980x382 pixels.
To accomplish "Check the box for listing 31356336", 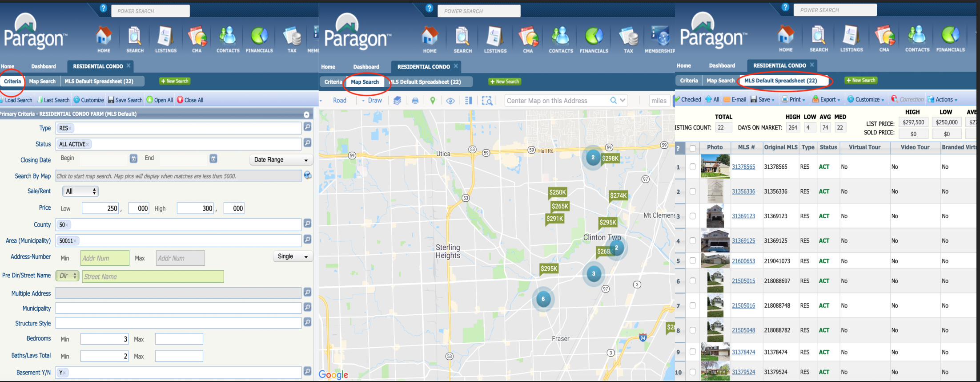I will tap(692, 191).
